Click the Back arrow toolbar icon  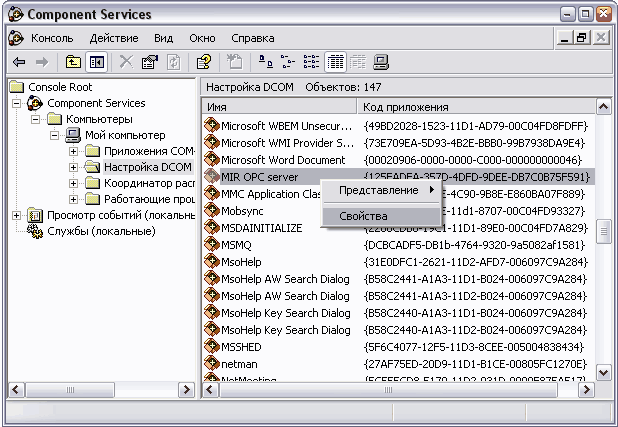(x=19, y=62)
